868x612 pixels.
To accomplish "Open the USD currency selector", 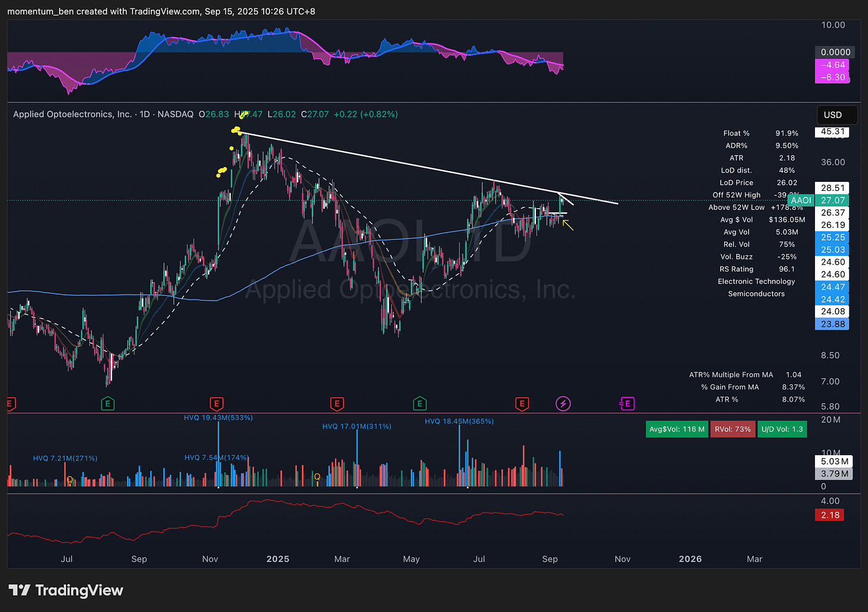I will click(837, 115).
